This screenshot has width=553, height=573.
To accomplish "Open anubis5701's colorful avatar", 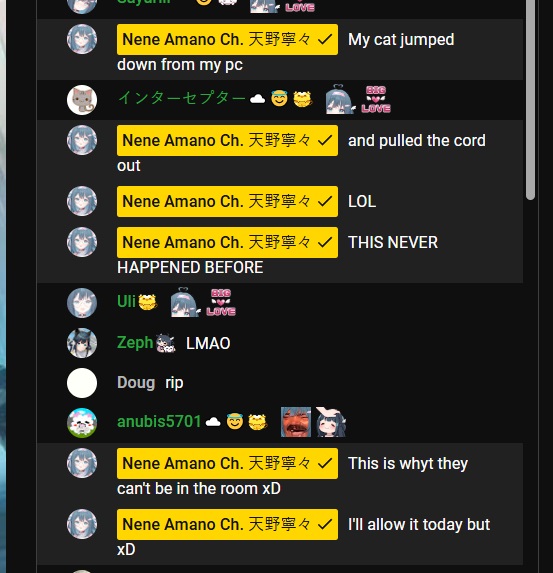I will click(82, 423).
